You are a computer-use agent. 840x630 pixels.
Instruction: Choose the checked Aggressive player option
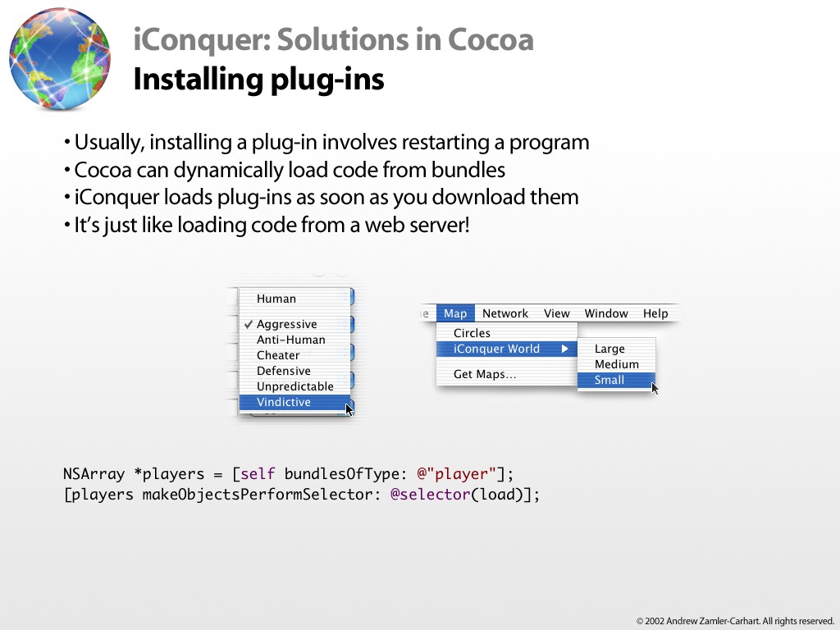pos(286,324)
